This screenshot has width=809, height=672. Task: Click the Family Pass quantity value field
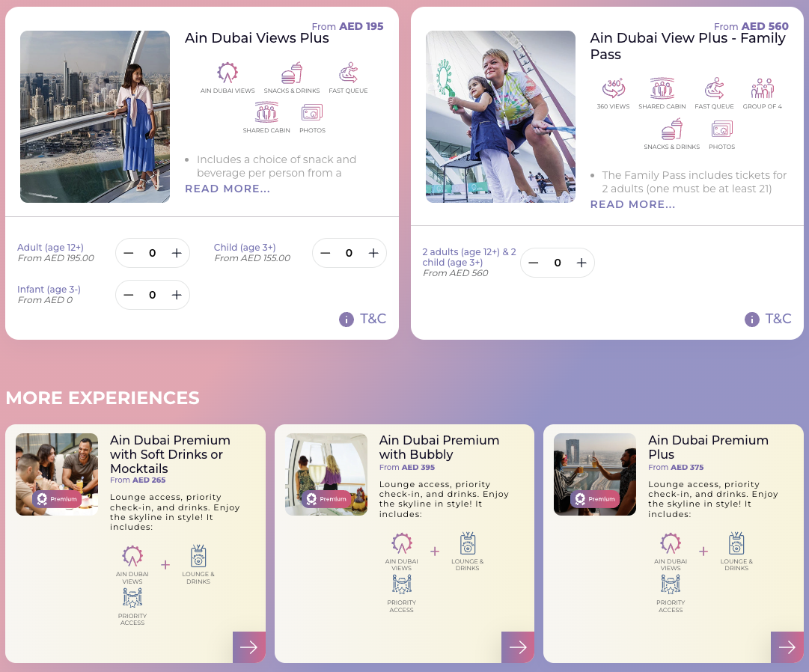pyautogui.click(x=558, y=263)
